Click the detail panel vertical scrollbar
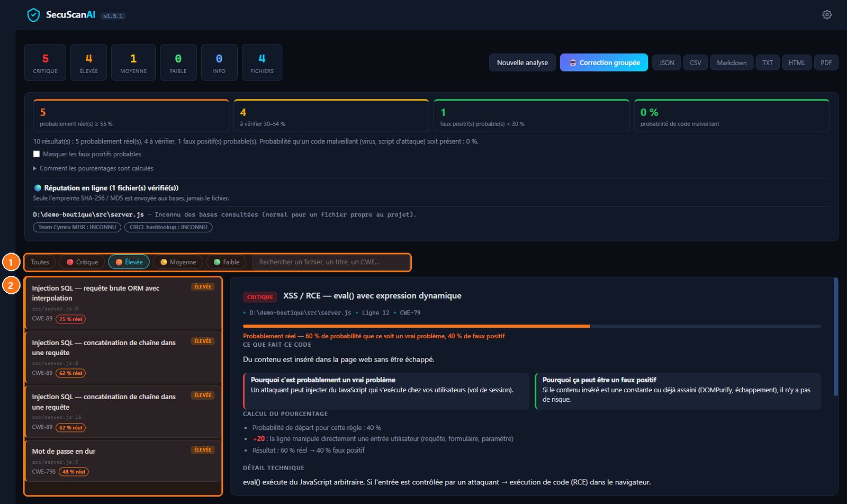847x504 pixels. coord(836,337)
